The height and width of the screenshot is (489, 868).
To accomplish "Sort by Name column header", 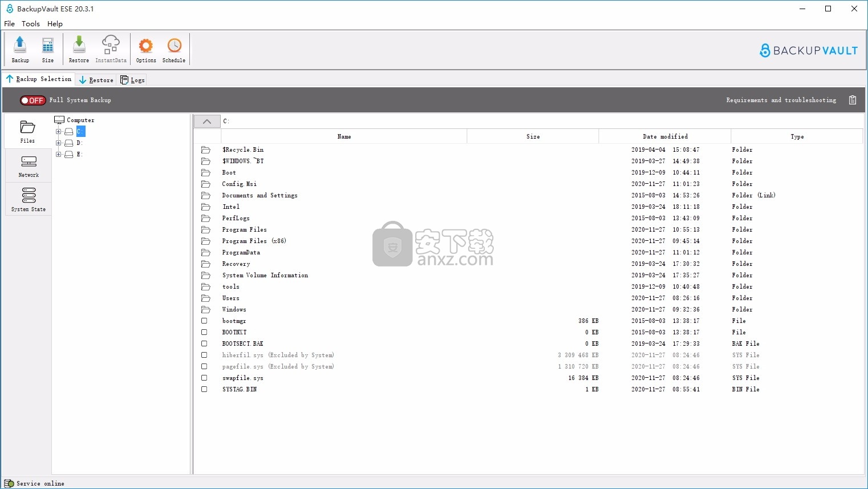I will (x=344, y=137).
